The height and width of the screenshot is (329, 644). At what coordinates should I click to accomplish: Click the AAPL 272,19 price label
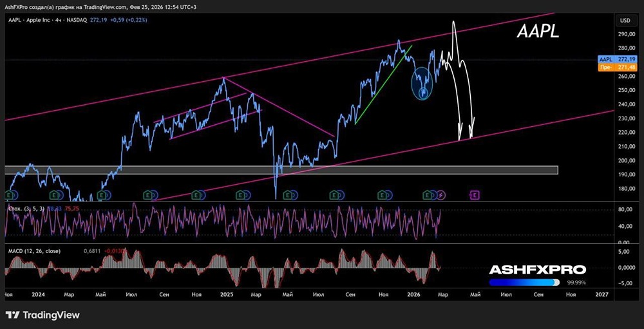pyautogui.click(x=618, y=59)
